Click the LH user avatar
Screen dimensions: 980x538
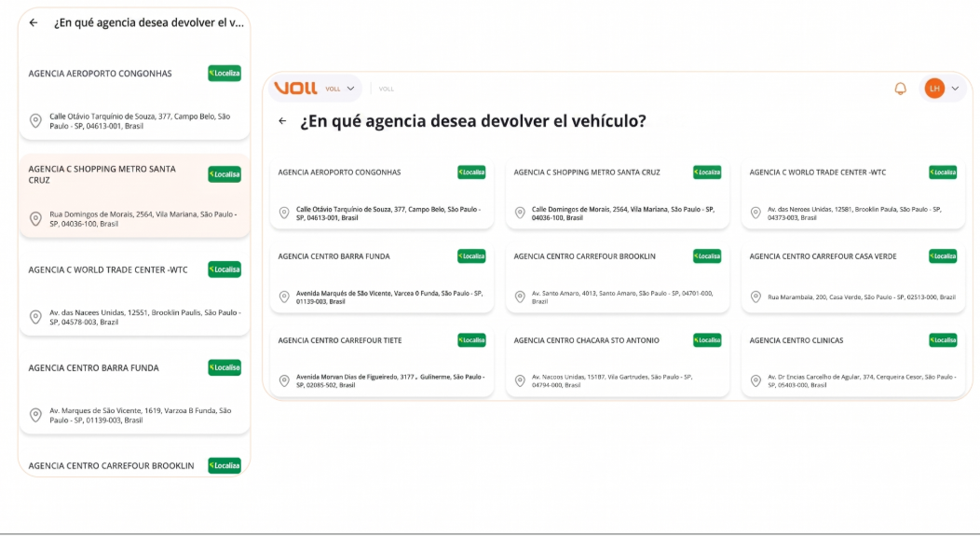[934, 89]
